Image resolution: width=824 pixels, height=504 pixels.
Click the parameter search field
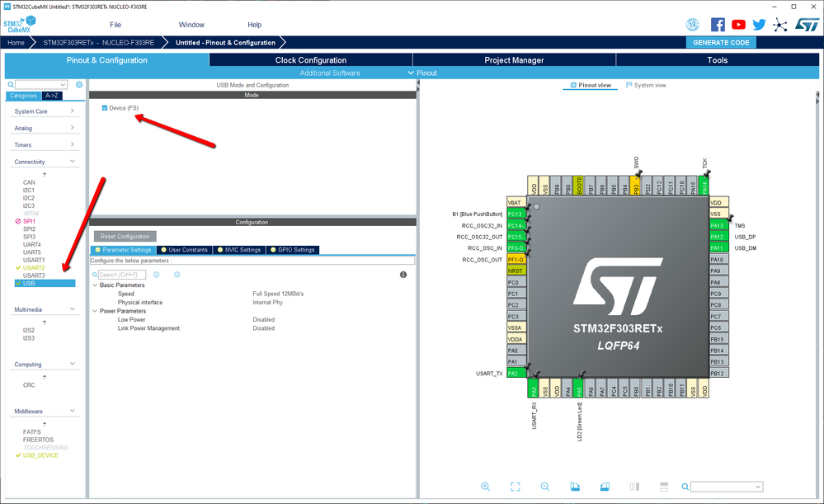[x=122, y=275]
